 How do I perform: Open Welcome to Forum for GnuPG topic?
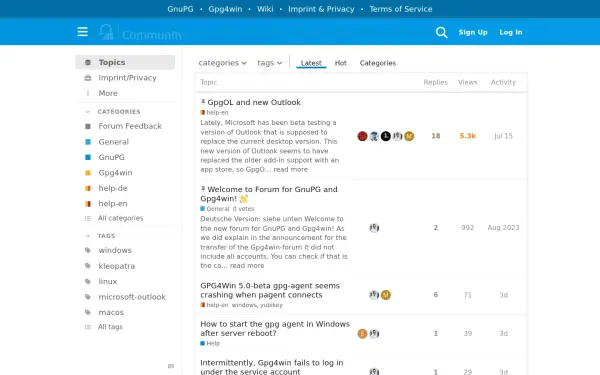coord(269,194)
